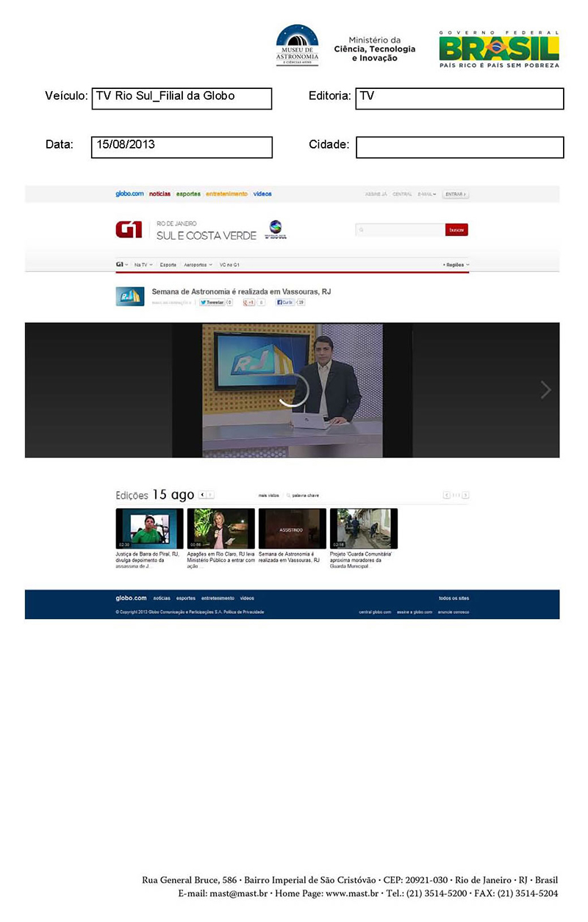Click the G1 red logo
Viewport: 588px width, 922px height.
(x=129, y=230)
